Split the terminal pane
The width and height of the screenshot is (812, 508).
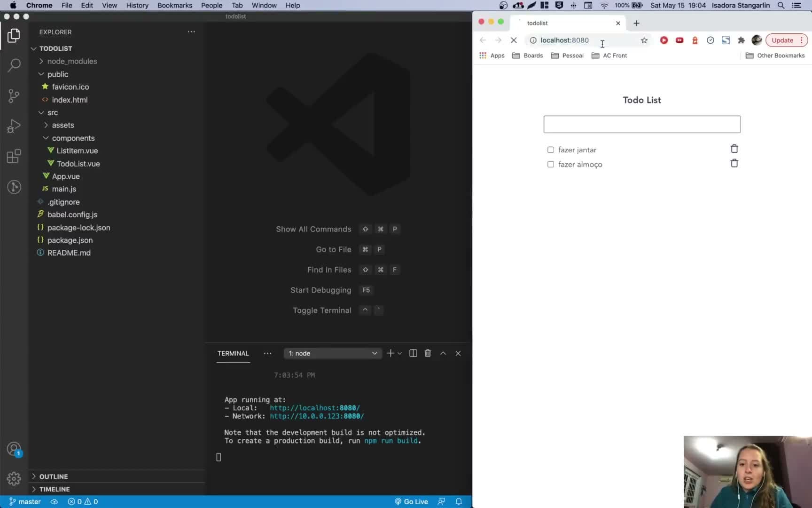(413, 353)
